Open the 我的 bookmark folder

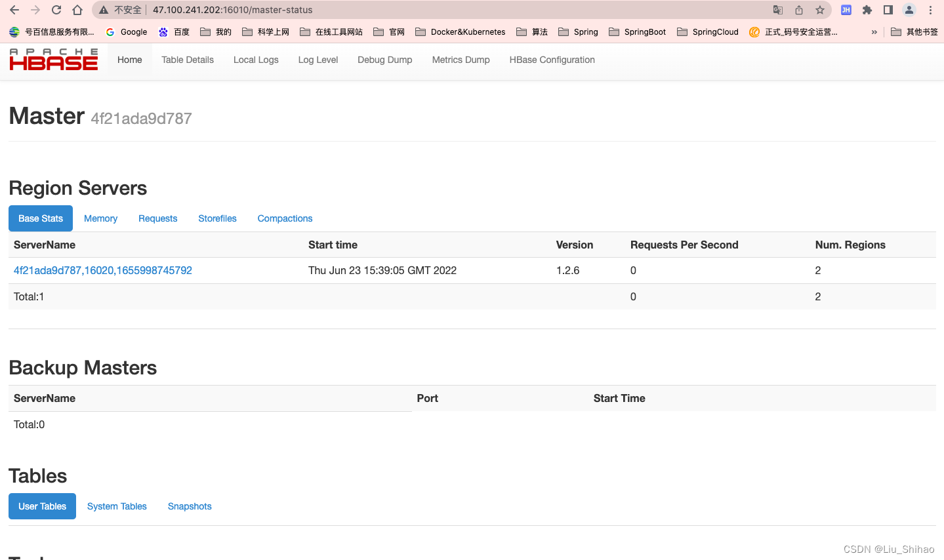click(x=216, y=31)
